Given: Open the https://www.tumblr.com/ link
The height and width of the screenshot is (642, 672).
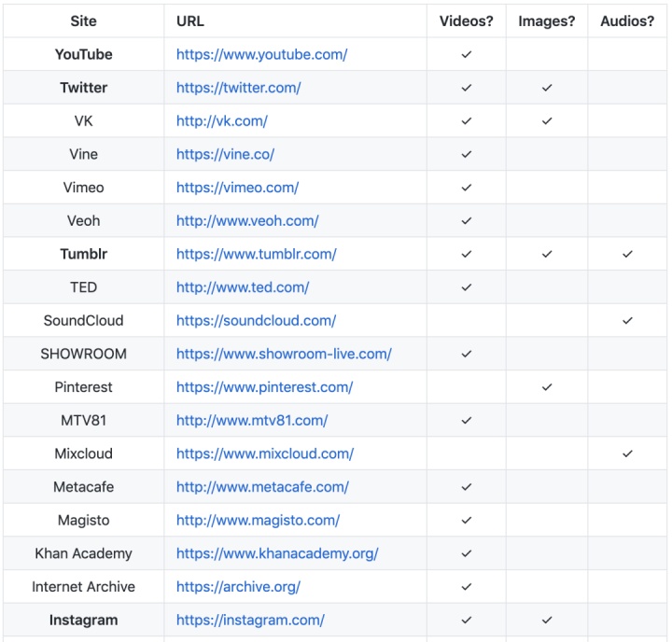Looking at the screenshot, I should click(257, 254).
